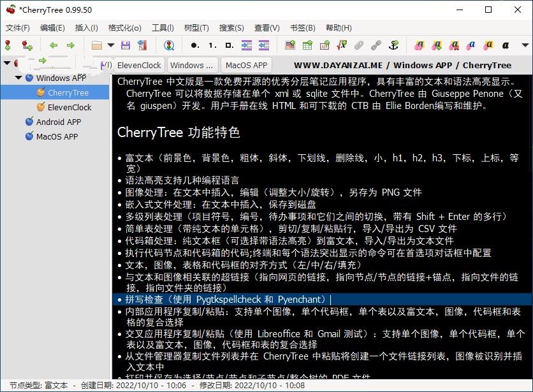This screenshot has height=392, width=533.
Task: Open the 工具(l) menu
Action: [x=163, y=28]
